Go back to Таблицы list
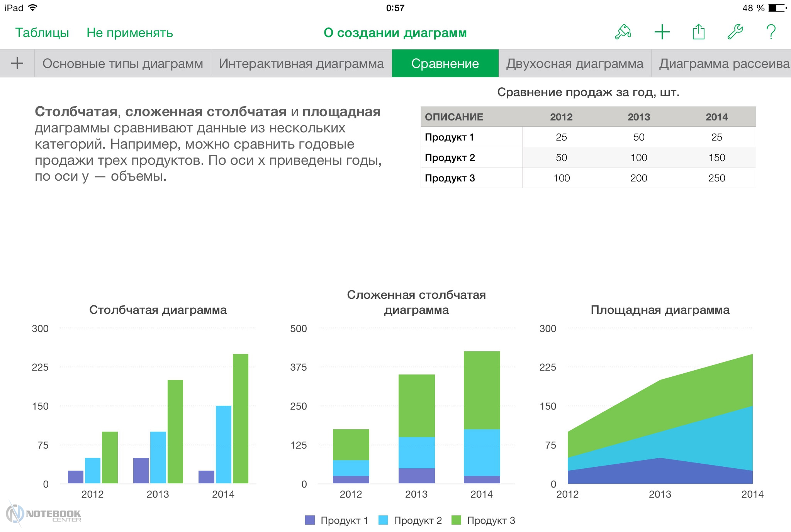 coord(42,33)
